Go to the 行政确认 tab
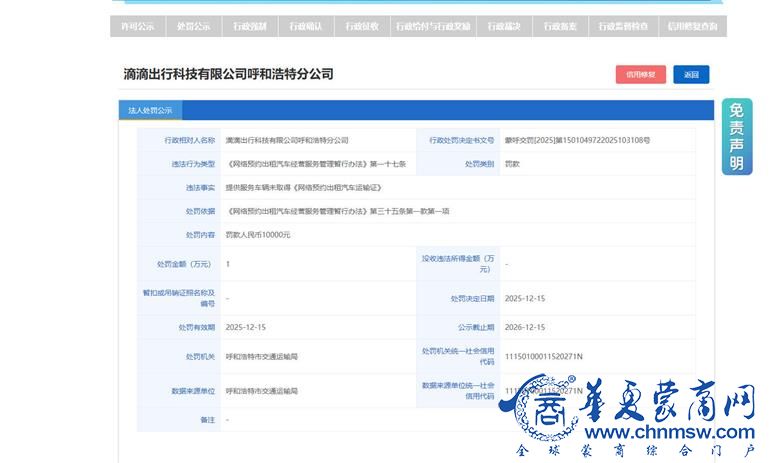The height and width of the screenshot is (463, 780). pyautogui.click(x=305, y=26)
